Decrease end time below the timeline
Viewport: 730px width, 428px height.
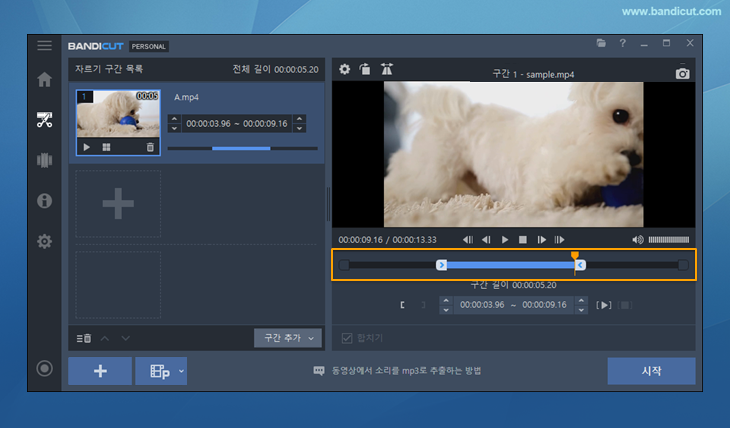581,310
